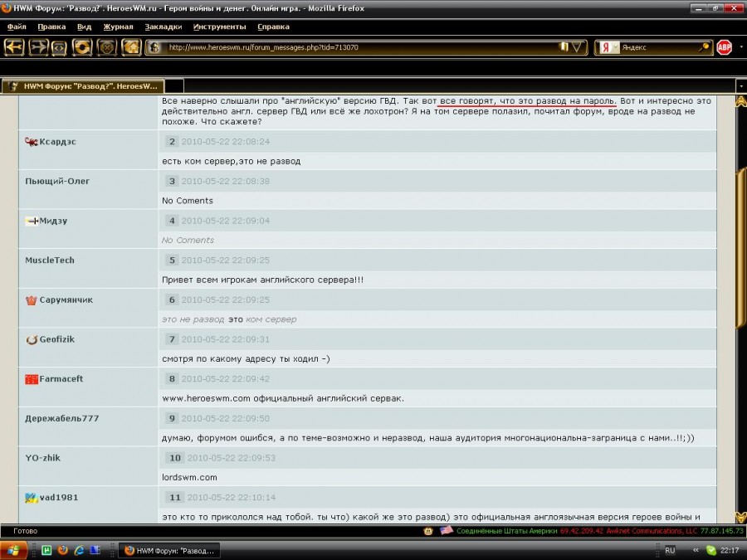Click the smiley icon in status bar
747x560 pixels.
click(428, 530)
